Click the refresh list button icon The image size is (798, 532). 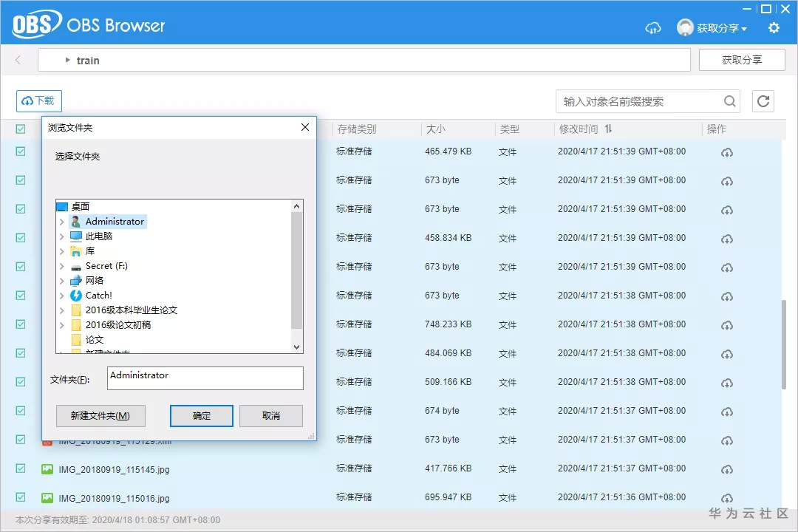[763, 101]
